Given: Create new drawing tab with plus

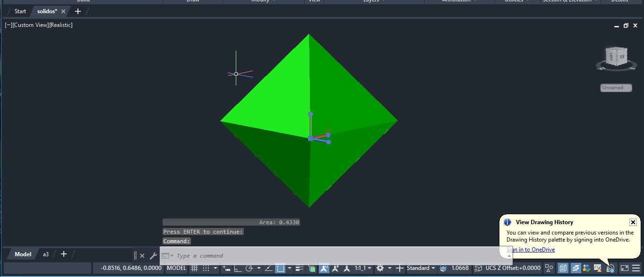Looking at the screenshot, I should click(x=78, y=11).
